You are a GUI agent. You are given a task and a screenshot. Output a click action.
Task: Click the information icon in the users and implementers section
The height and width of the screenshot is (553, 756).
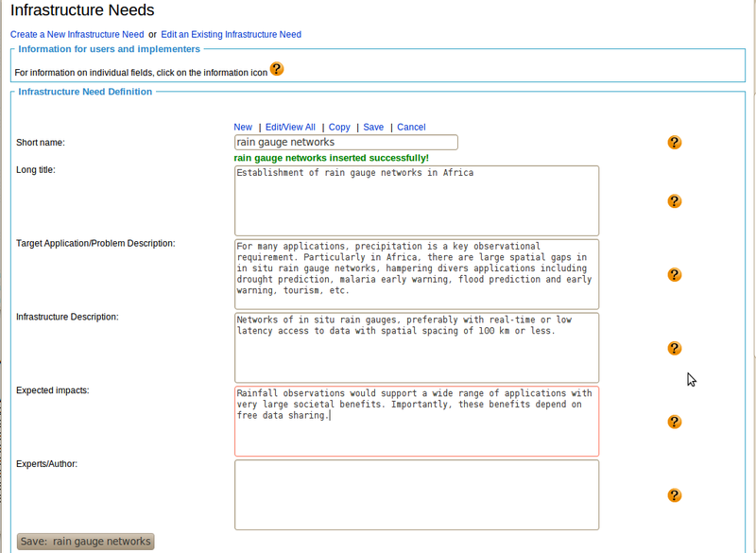click(277, 69)
